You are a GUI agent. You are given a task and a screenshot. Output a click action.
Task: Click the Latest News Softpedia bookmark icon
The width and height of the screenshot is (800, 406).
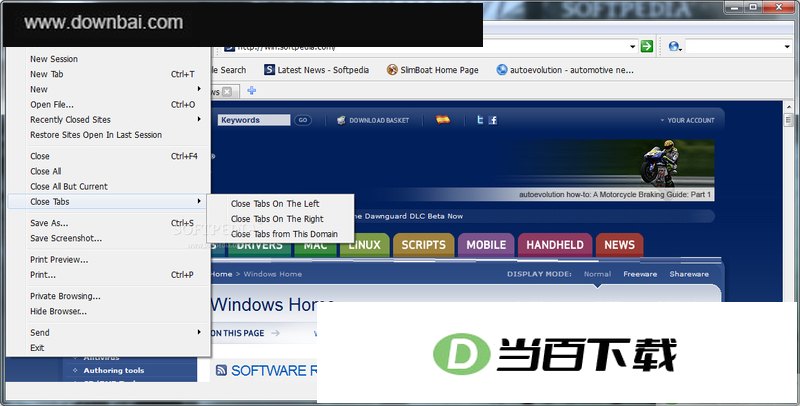pos(269,70)
